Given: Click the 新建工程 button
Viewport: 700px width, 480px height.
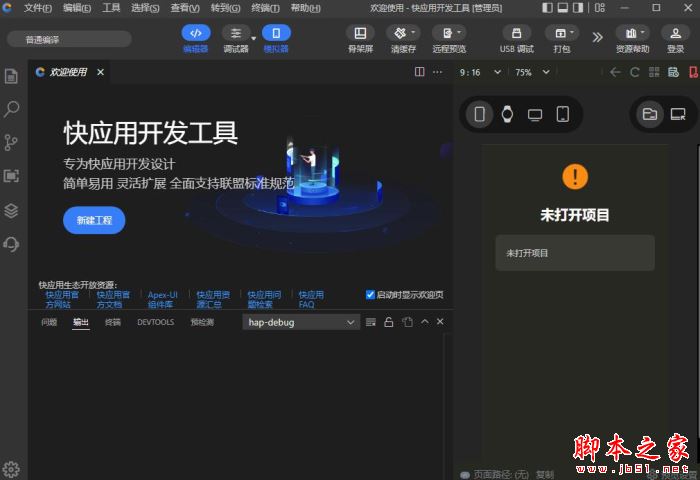Looking at the screenshot, I should [94, 219].
